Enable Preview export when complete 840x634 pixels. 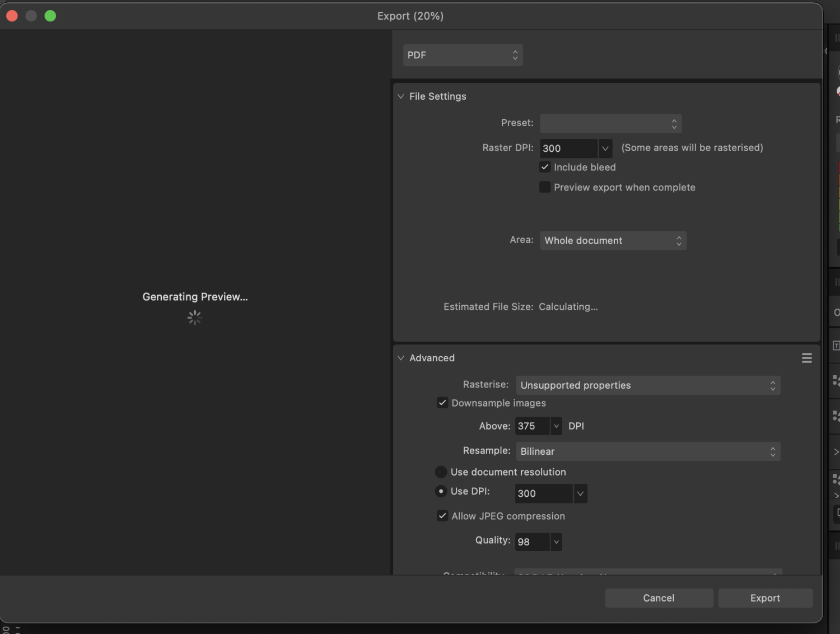coord(545,187)
